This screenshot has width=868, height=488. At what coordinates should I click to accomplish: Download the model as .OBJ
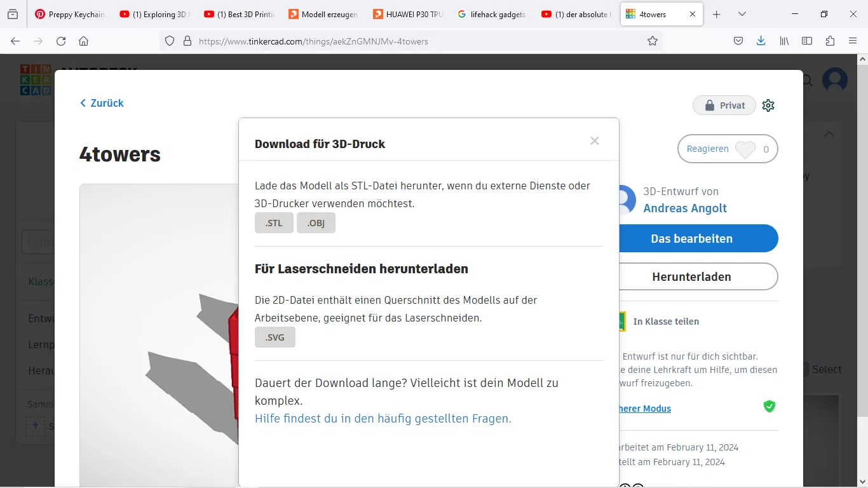(316, 223)
